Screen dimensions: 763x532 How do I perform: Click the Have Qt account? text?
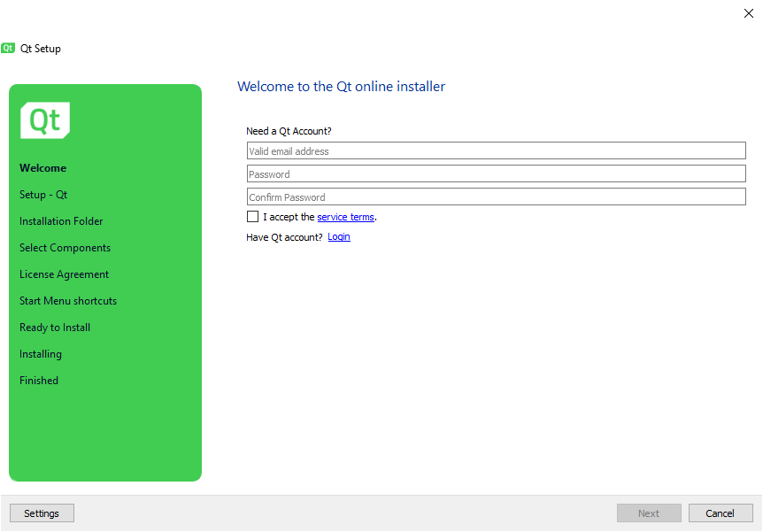click(284, 237)
